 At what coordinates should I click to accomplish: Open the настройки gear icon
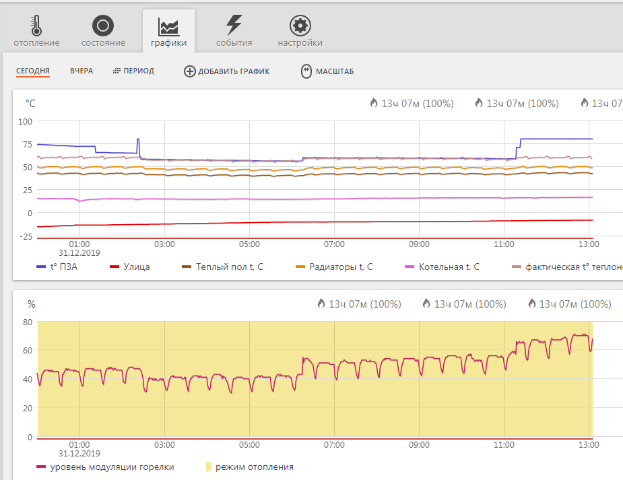[x=300, y=26]
